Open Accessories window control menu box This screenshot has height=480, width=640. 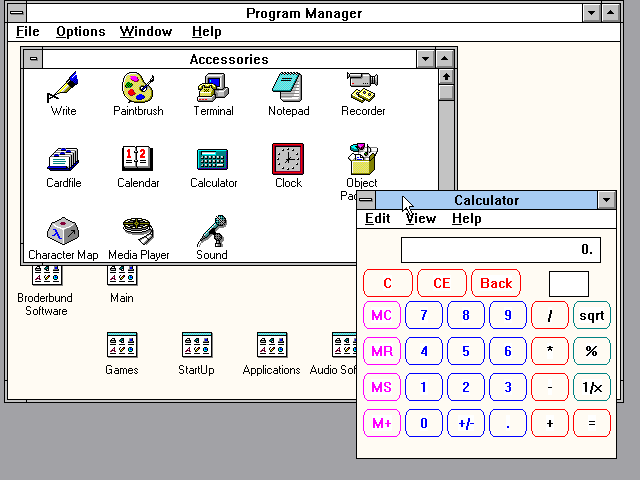33,59
